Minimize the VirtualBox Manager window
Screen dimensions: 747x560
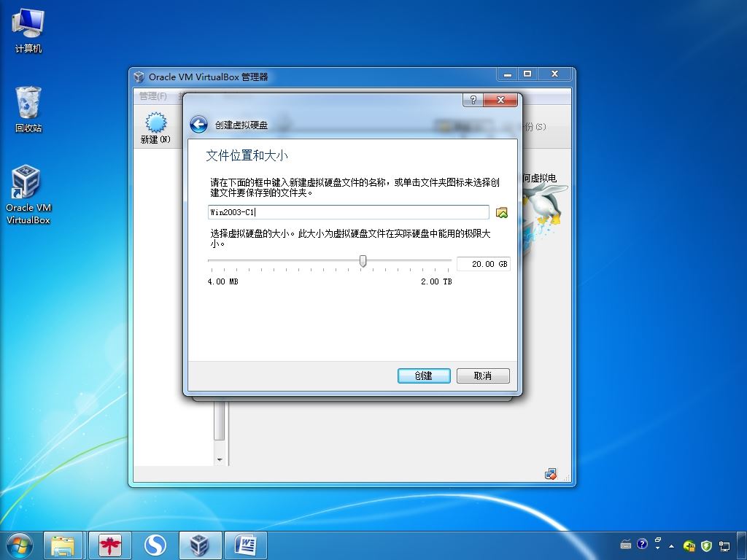click(x=508, y=74)
